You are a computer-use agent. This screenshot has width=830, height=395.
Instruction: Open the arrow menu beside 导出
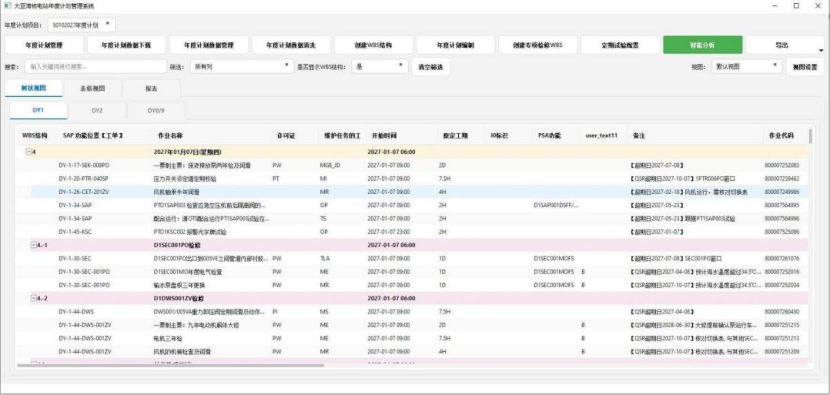click(x=820, y=49)
